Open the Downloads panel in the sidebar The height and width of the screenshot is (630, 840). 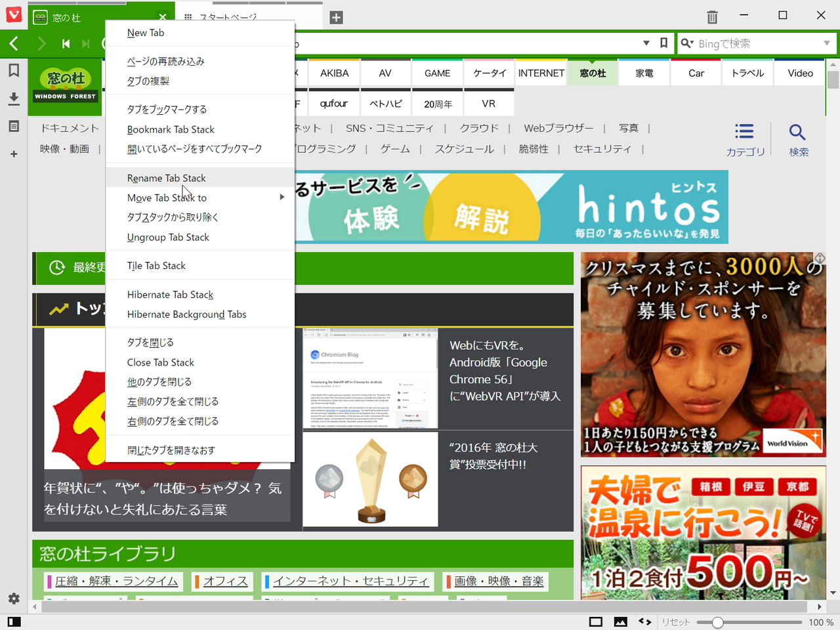14,100
